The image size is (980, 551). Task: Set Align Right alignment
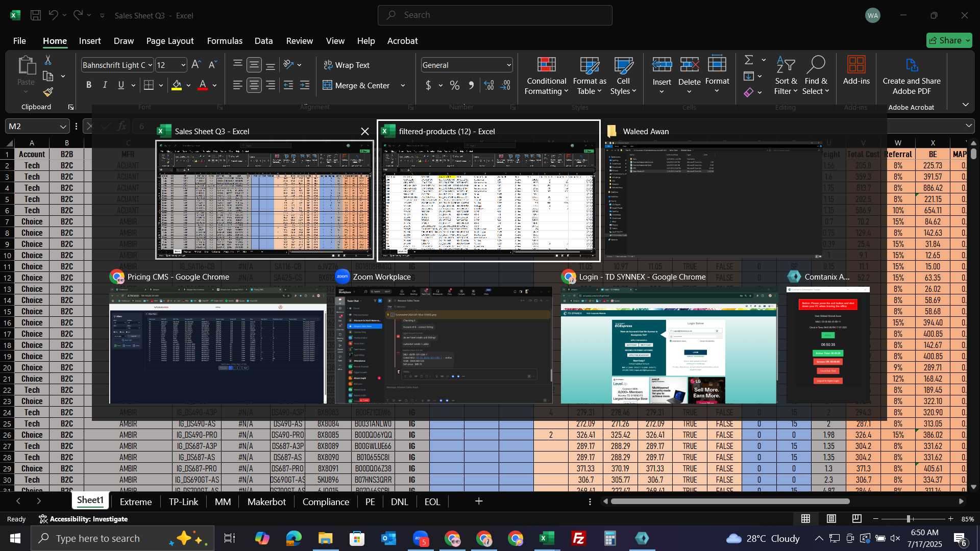coord(271,86)
